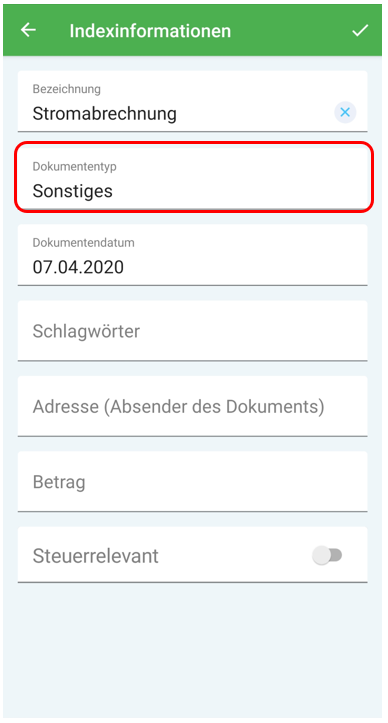Click the green header bar between title and checkmark

291,31
